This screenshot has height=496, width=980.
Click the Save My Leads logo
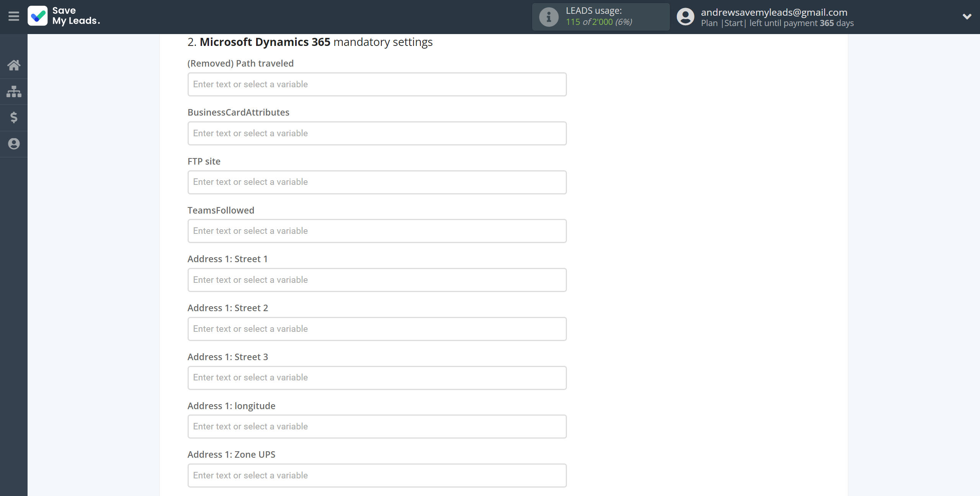click(x=38, y=16)
